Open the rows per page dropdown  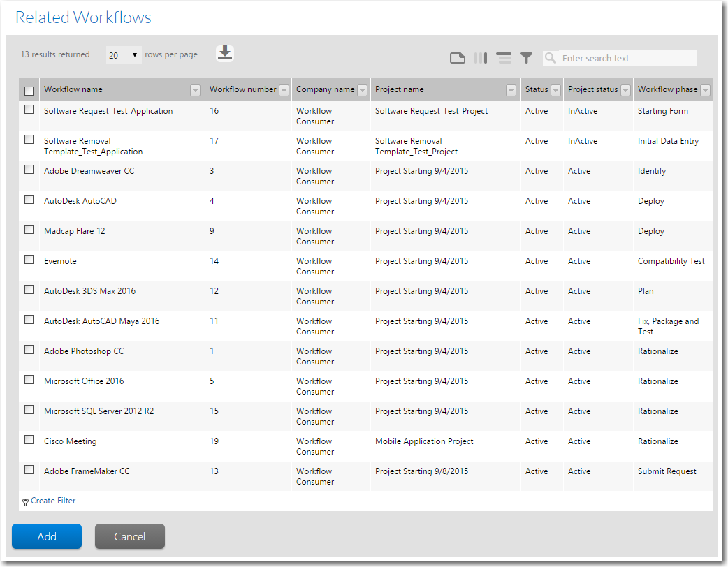(x=124, y=55)
